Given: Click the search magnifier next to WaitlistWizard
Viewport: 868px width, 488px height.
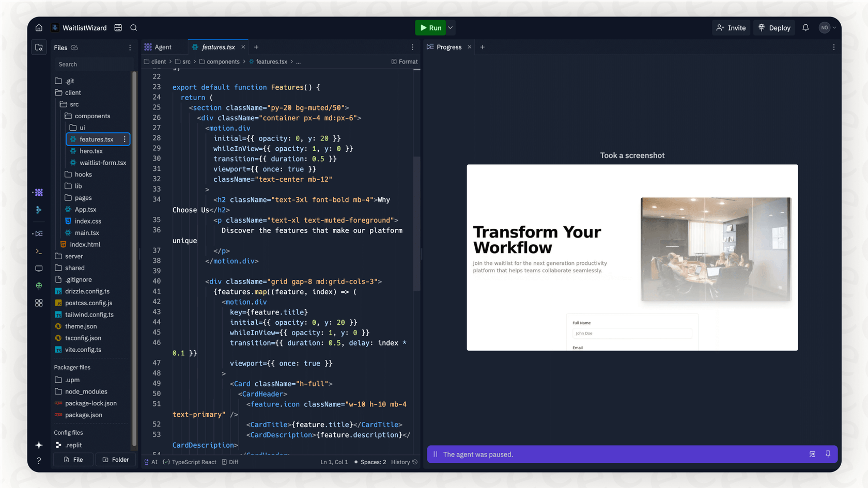Looking at the screenshot, I should click(134, 27).
